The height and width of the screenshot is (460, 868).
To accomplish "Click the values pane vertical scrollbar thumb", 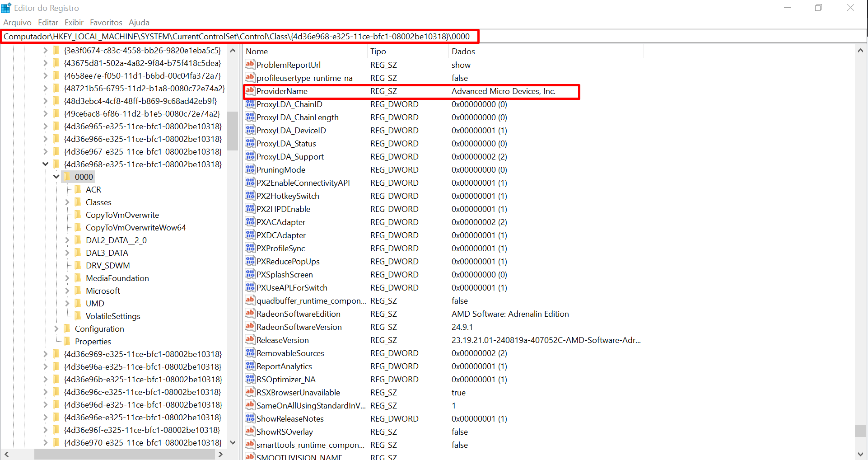I will [860, 431].
